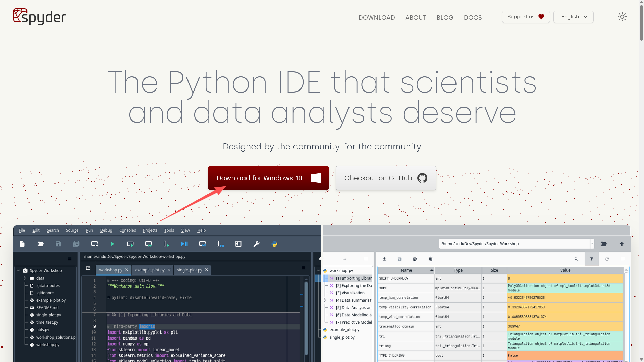Click the Debug play-pause icon
This screenshot has width=644, height=362.
click(184, 244)
